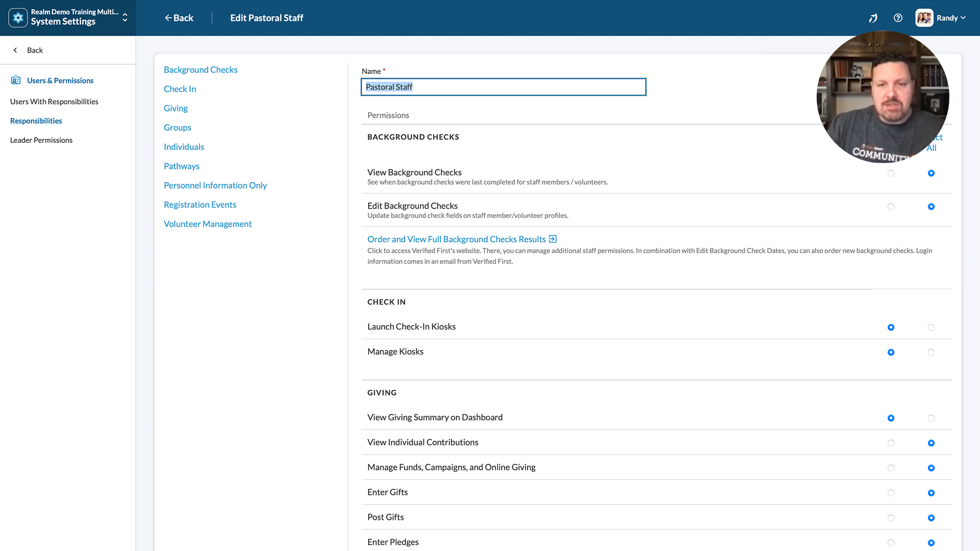The image size is (980, 551).
Task: Jump to Volunteer Management section link
Action: coord(207,224)
